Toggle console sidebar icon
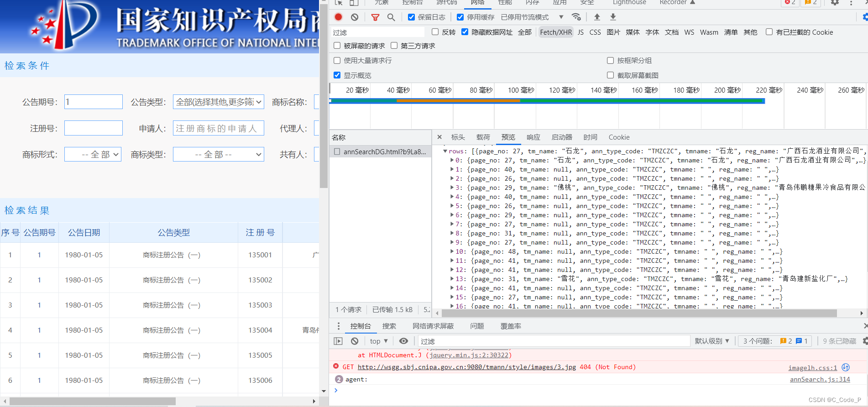Viewport: 868px width, 407px height. [338, 341]
